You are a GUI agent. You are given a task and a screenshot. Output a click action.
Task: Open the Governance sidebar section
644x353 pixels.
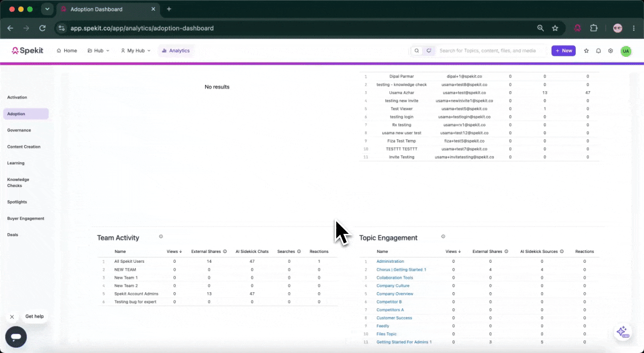click(x=19, y=130)
